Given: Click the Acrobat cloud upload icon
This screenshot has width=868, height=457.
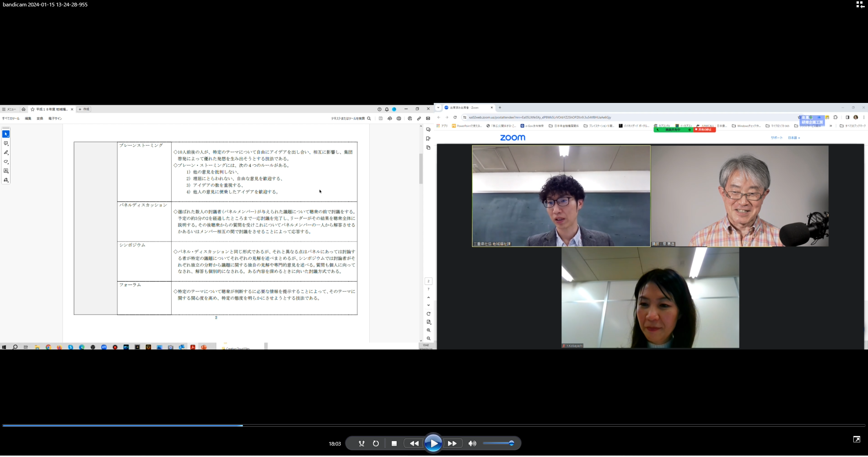Looking at the screenshot, I should [x=389, y=118].
